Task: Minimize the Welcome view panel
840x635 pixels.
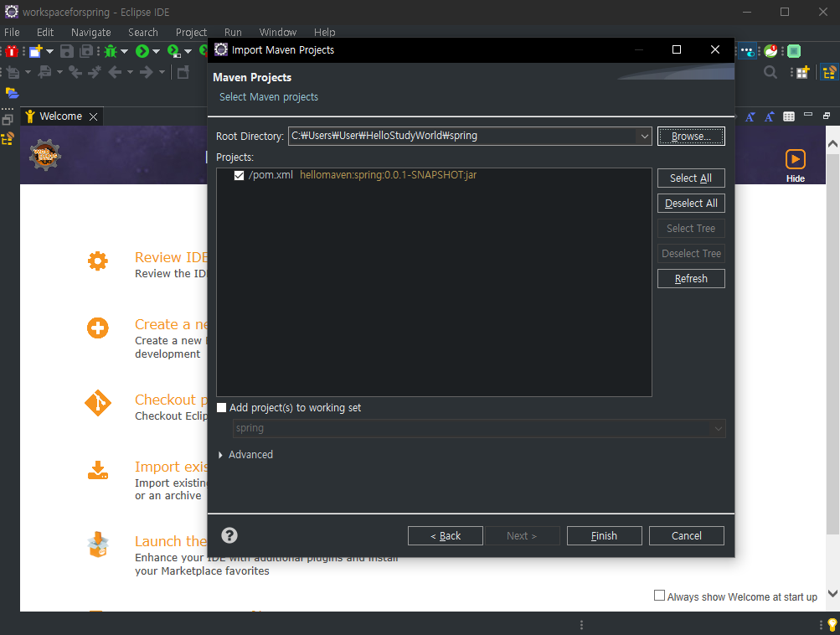Action: tap(808, 115)
